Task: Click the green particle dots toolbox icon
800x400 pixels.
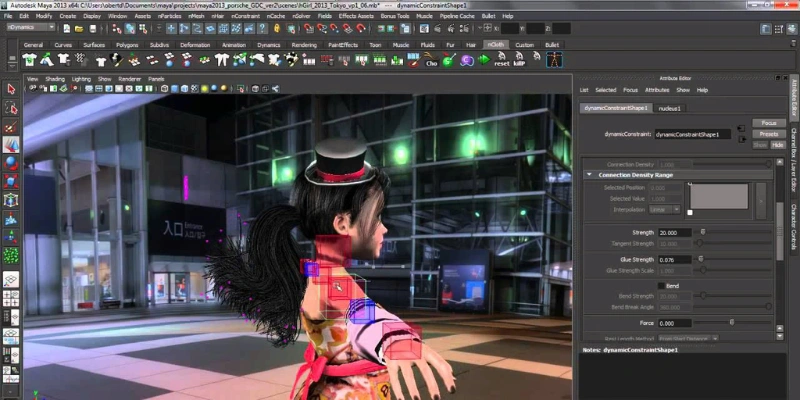Action: 11,255
